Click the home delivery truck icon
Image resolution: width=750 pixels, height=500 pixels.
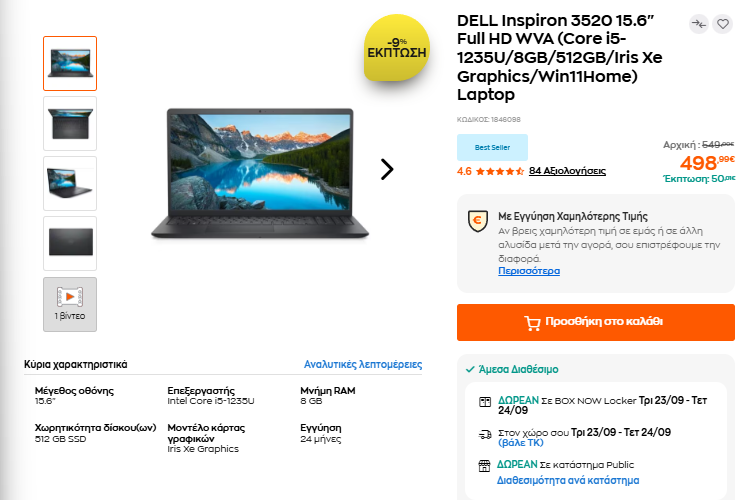484,434
